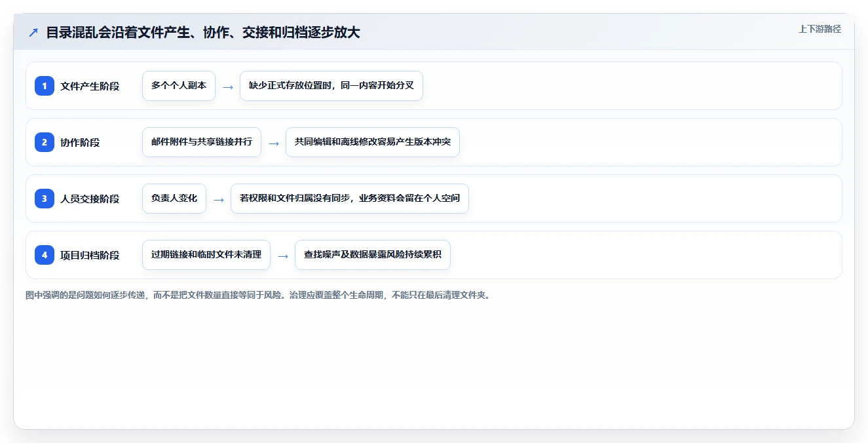
Task: Click the footnote starting with 图中强调的是问题如何逐步传递
Action: (x=258, y=295)
